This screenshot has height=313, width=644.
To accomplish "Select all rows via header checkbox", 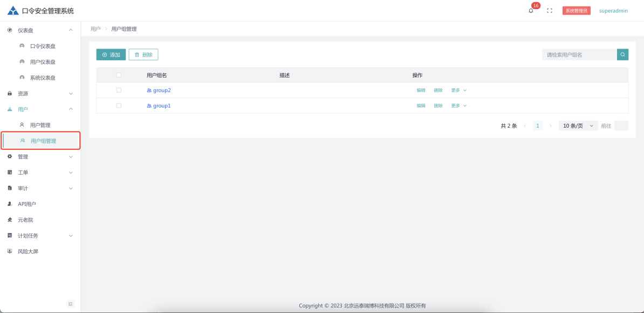I will pos(119,75).
